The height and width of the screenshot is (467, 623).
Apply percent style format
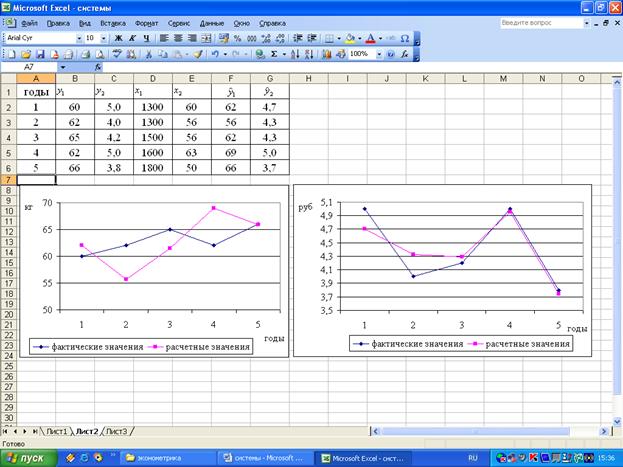tap(238, 38)
